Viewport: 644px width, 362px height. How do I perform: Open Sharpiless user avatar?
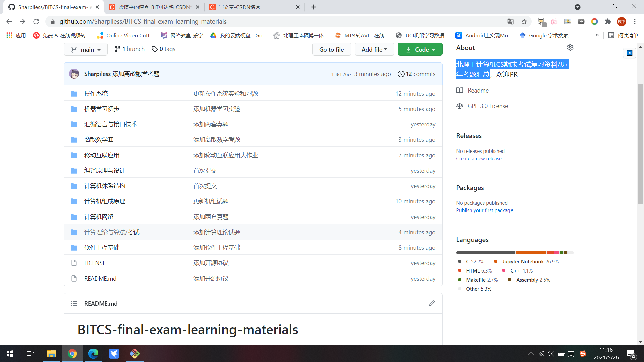point(74,74)
